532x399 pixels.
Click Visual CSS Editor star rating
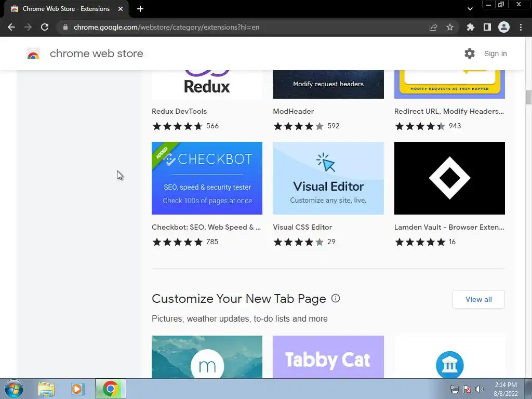click(x=299, y=242)
